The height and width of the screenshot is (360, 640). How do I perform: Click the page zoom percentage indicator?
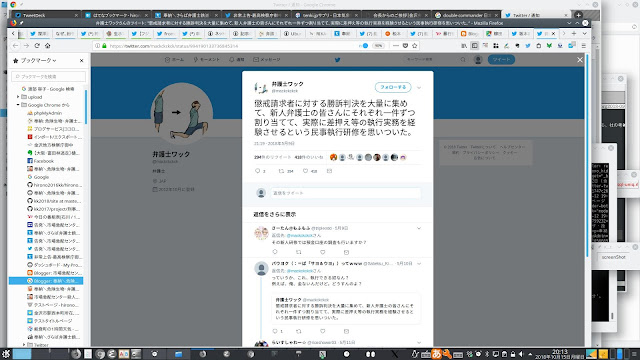pos(378,46)
